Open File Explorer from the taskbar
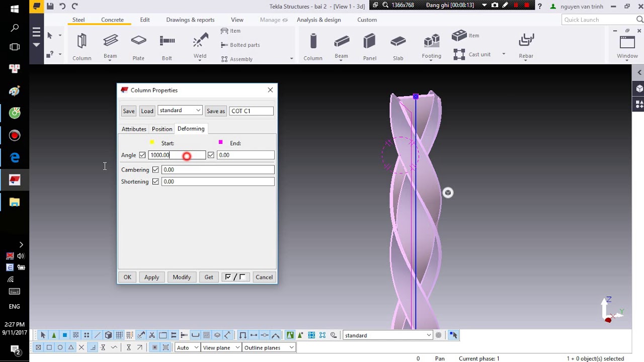 pos(15,202)
